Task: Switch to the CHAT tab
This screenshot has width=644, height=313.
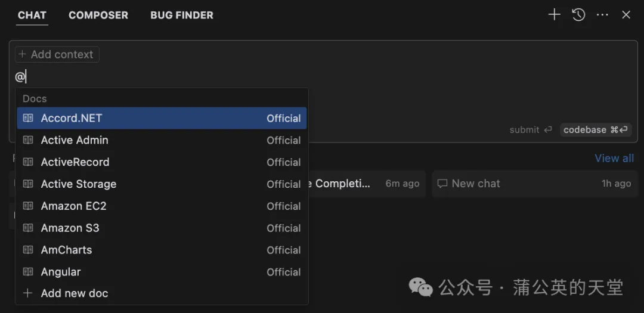Action: 32,15
